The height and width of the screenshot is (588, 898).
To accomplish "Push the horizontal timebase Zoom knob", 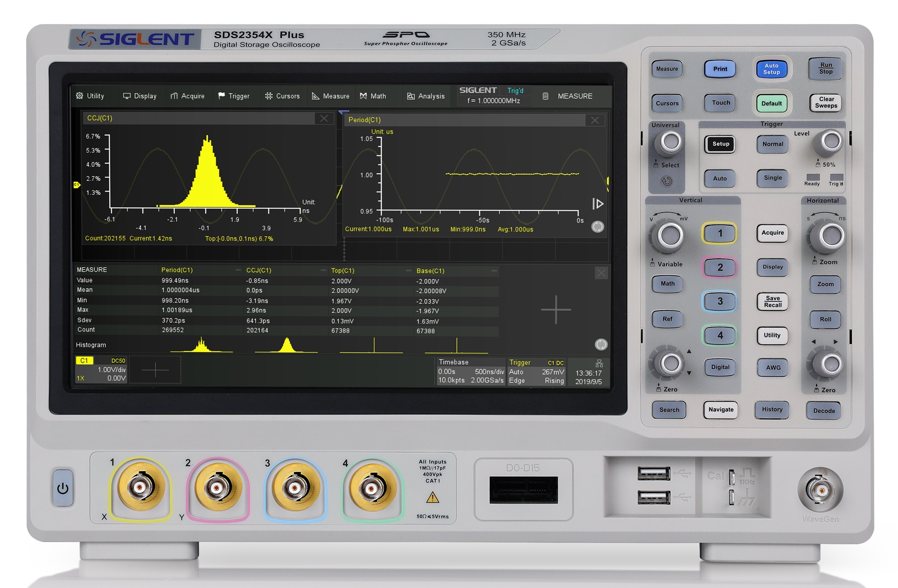I will [x=828, y=236].
